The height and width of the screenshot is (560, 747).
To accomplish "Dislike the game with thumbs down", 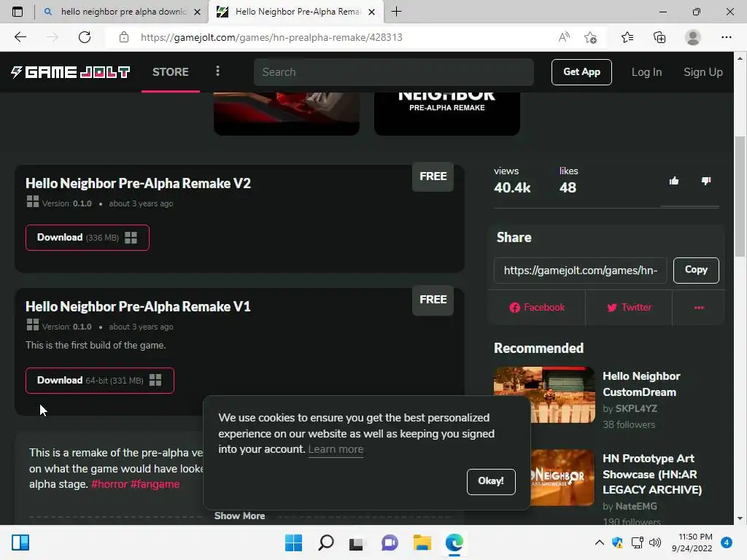I will 706,181.
